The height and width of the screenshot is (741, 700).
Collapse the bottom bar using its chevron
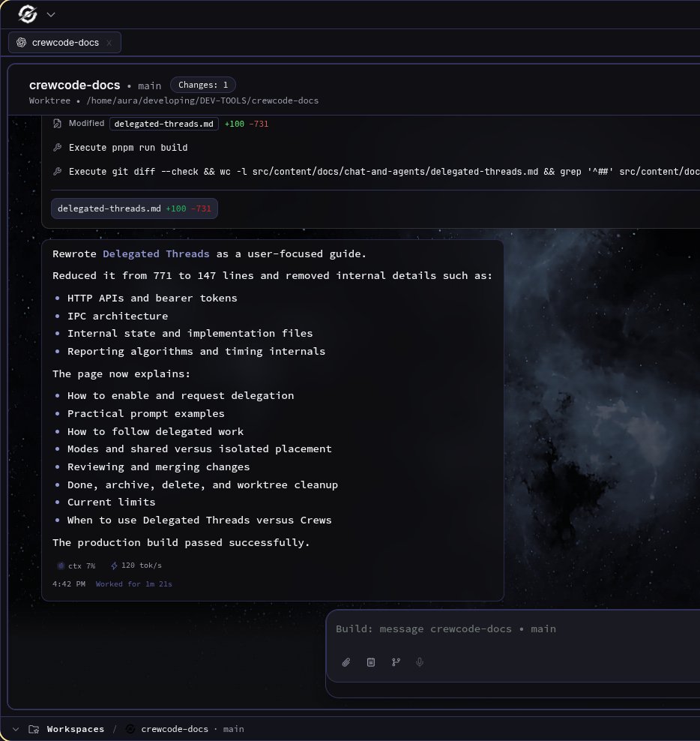[16, 729]
